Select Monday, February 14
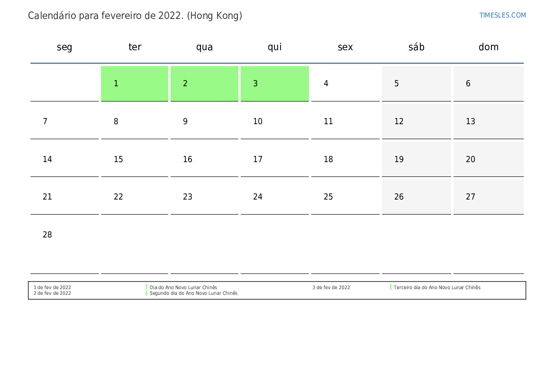The height and width of the screenshot is (392, 554). click(64, 159)
